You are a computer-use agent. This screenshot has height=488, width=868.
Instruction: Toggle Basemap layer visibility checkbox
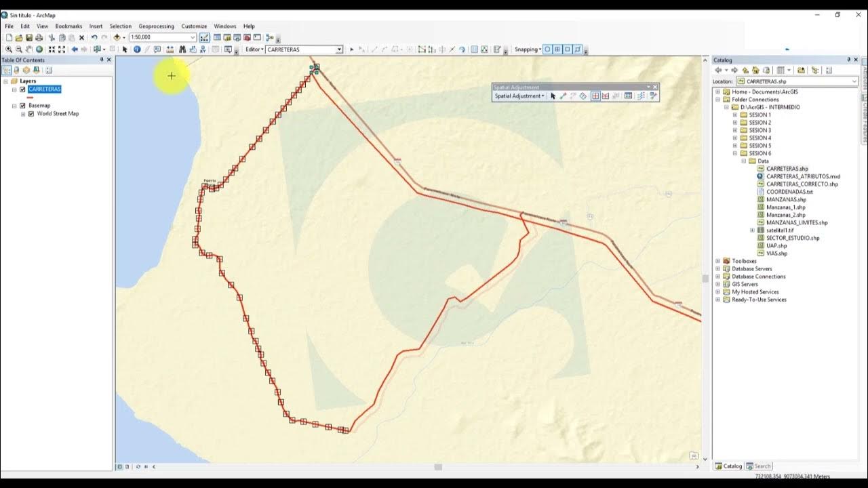(x=22, y=106)
